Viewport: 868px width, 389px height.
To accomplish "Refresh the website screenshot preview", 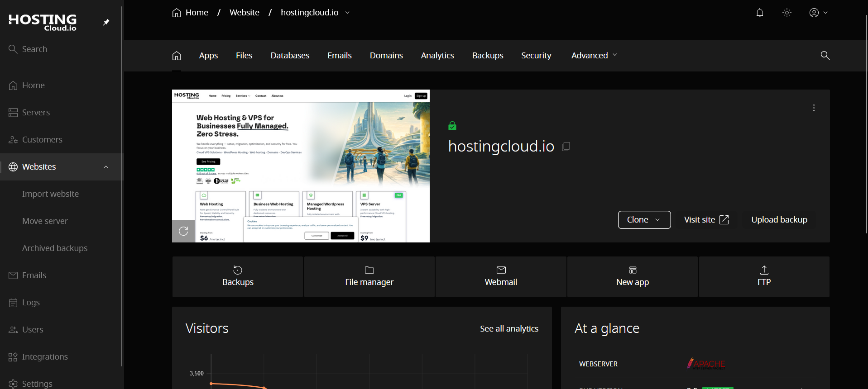I will click(183, 231).
